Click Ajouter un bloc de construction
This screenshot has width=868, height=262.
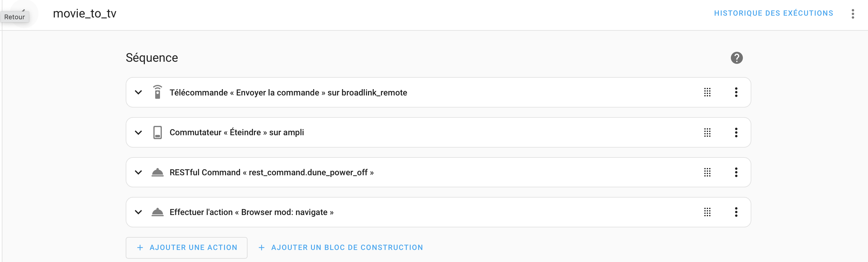pyautogui.click(x=341, y=248)
